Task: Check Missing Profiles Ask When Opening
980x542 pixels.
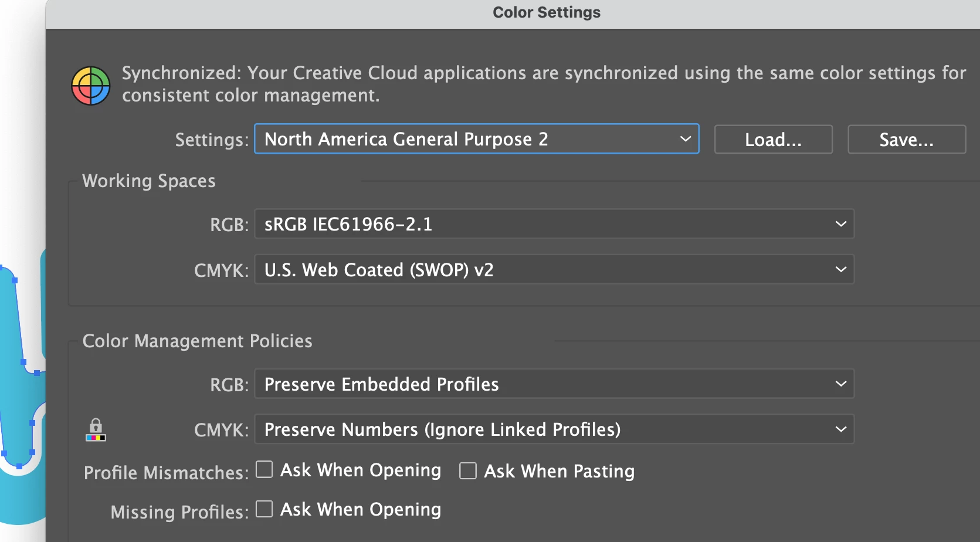Action: [265, 509]
